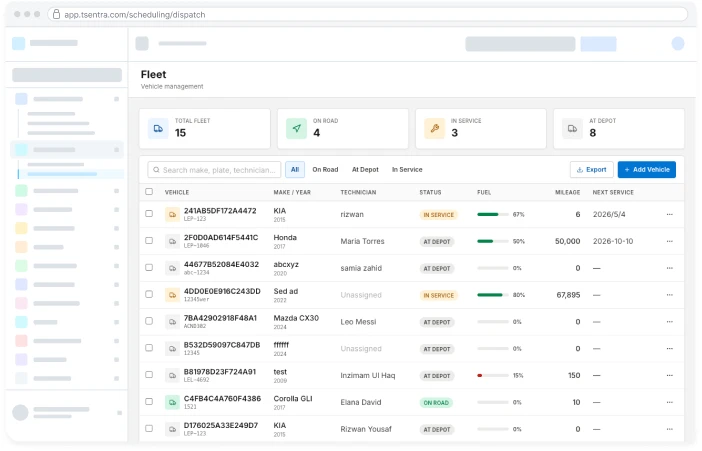
Task: Click vehicle icon for 2F0D0AD614F5441C
Action: pos(172,241)
